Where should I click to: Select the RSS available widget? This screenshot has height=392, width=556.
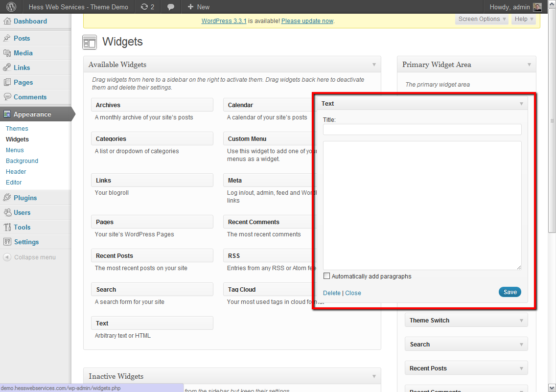pos(270,255)
